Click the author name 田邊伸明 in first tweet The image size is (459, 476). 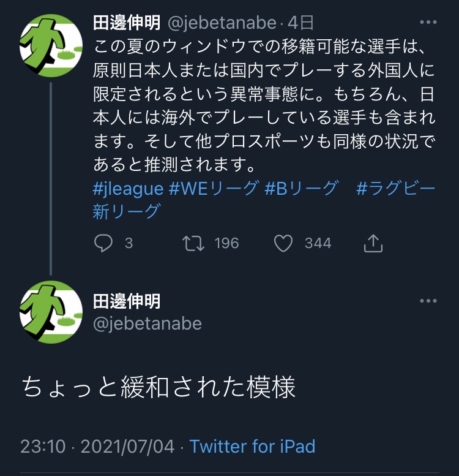pyautogui.click(x=126, y=23)
